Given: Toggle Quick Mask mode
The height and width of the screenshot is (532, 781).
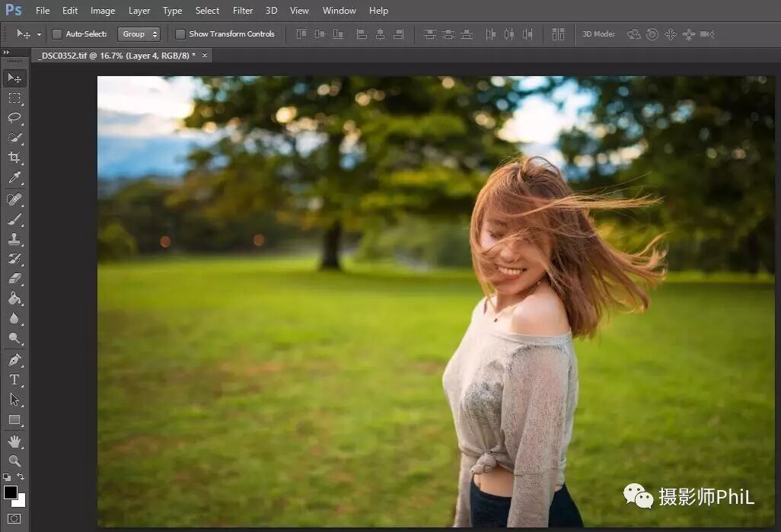Looking at the screenshot, I should click(x=14, y=519).
